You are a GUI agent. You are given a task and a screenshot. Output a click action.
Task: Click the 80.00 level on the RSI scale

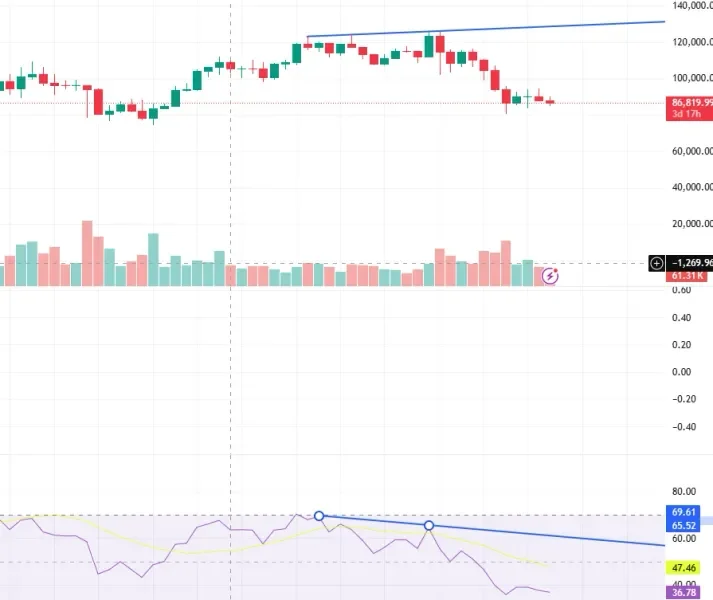[684, 492]
